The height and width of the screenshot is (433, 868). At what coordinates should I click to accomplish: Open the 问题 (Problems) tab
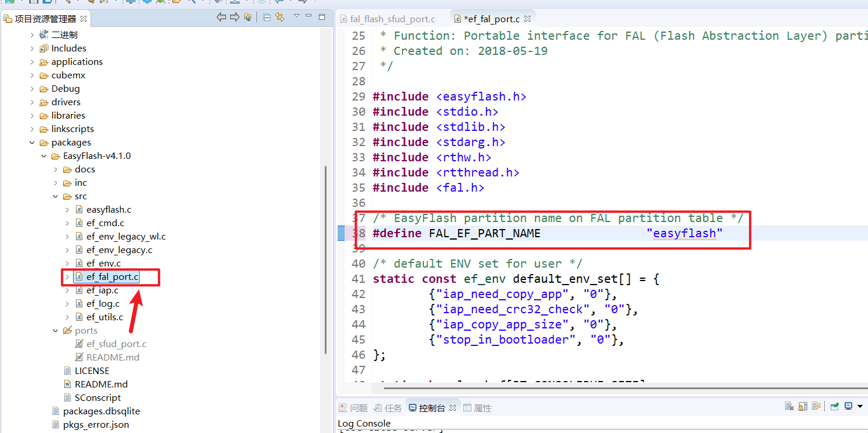[x=353, y=408]
